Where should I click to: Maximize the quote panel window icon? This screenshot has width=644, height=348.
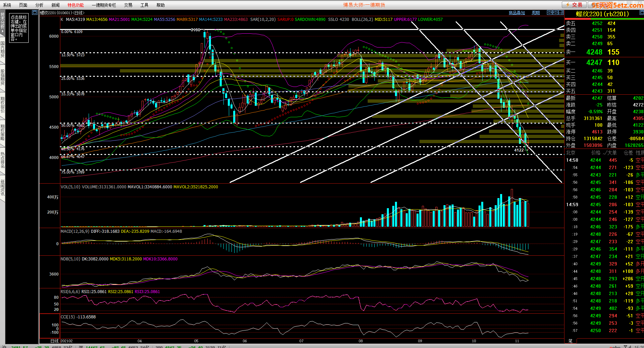[642, 13]
